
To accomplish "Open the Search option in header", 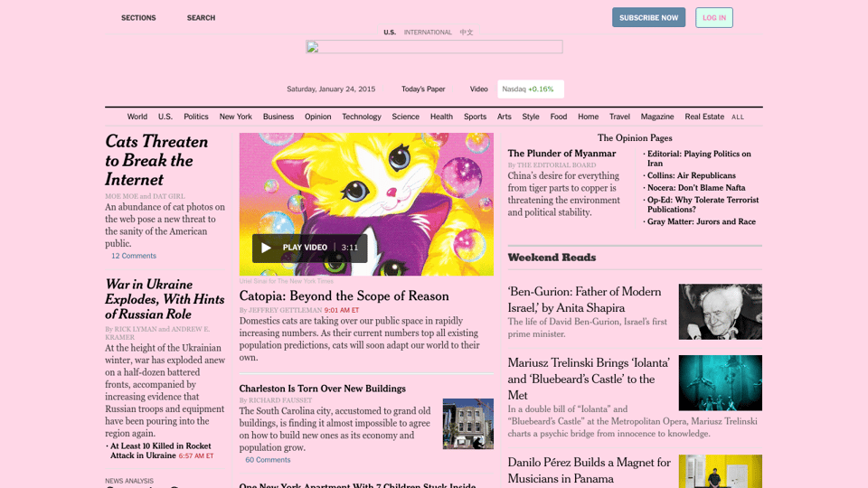I will point(201,18).
